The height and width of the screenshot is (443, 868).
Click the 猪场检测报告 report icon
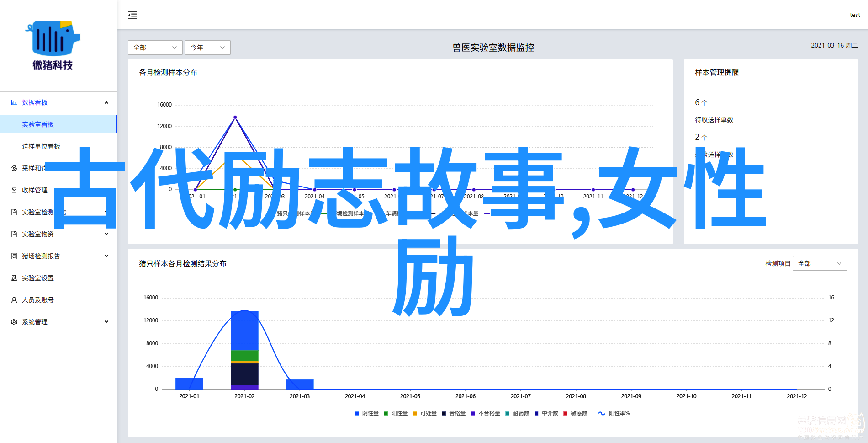(14, 256)
